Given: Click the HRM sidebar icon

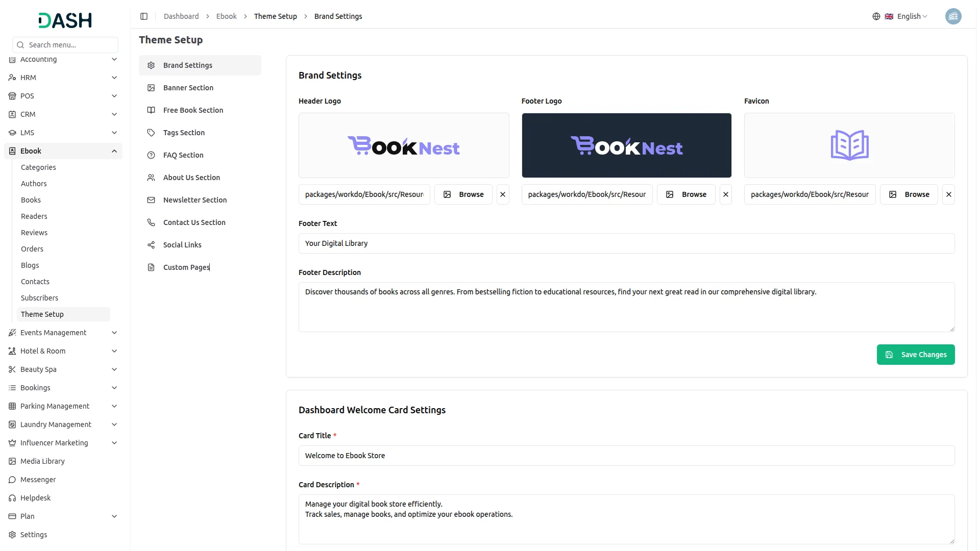Looking at the screenshot, I should coord(12,78).
